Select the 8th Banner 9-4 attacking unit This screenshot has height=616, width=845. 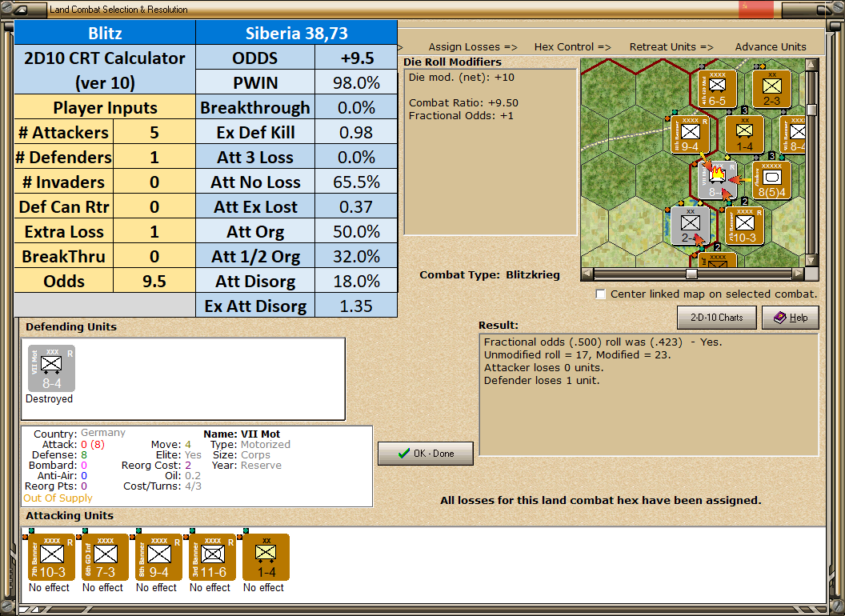click(x=158, y=558)
